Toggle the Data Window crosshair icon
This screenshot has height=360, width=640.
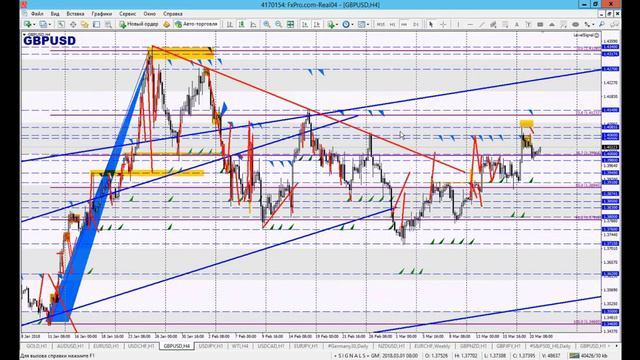point(73,24)
